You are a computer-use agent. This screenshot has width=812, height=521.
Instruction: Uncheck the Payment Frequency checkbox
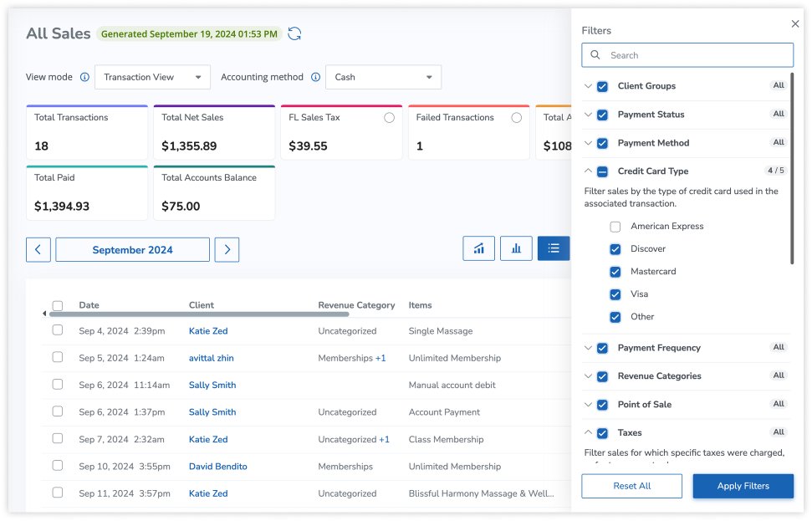pyautogui.click(x=602, y=348)
